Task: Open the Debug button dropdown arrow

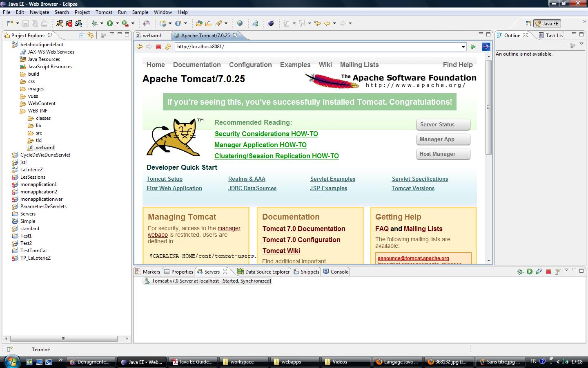Action: [x=101, y=23]
